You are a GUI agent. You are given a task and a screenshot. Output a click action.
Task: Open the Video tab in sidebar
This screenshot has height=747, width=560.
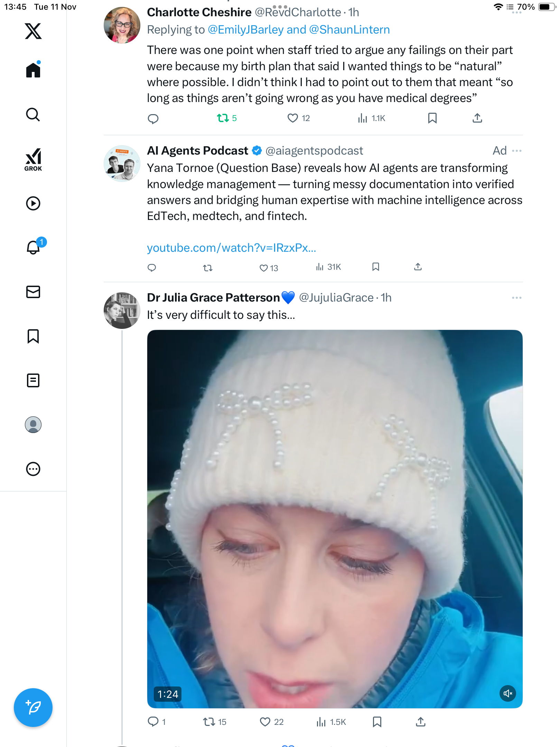tap(33, 203)
